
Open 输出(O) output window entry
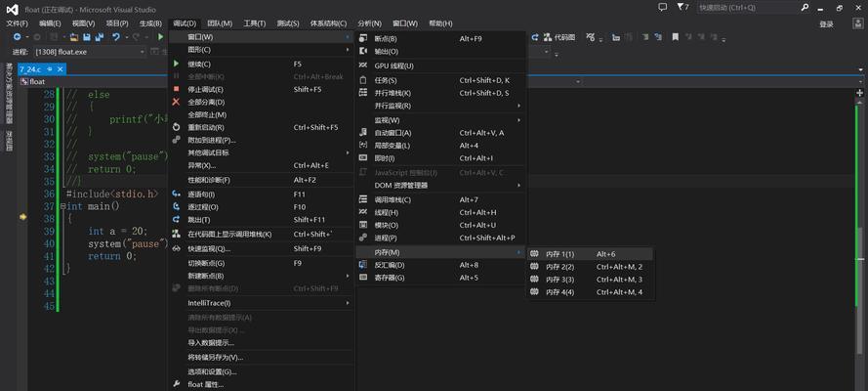440,52
